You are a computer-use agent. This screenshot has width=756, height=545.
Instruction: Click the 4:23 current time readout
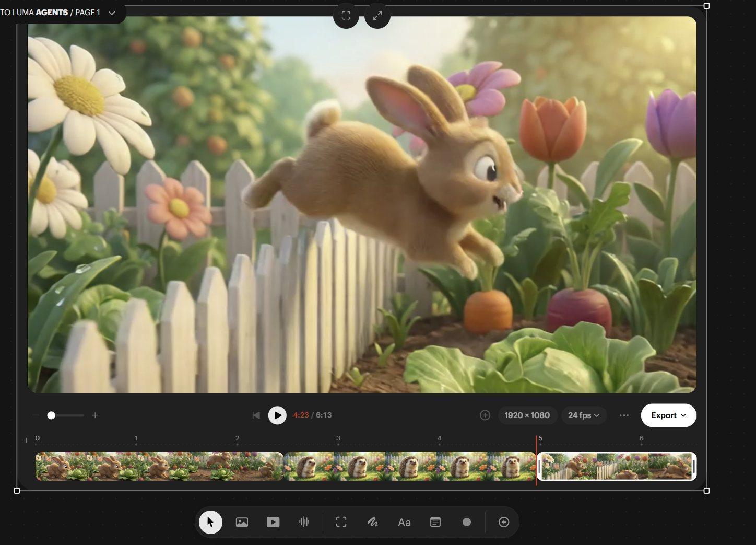coord(301,415)
